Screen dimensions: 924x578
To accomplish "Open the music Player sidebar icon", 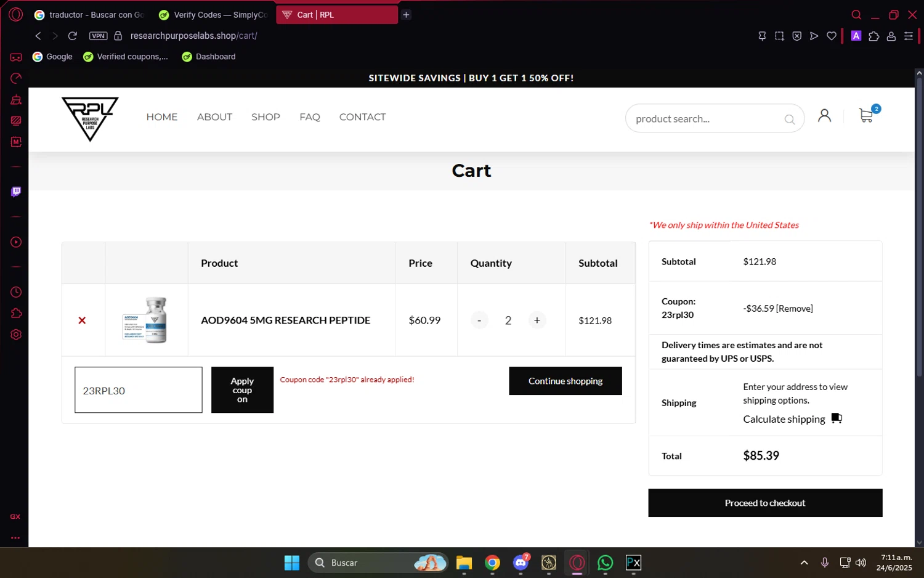I will pos(16,242).
